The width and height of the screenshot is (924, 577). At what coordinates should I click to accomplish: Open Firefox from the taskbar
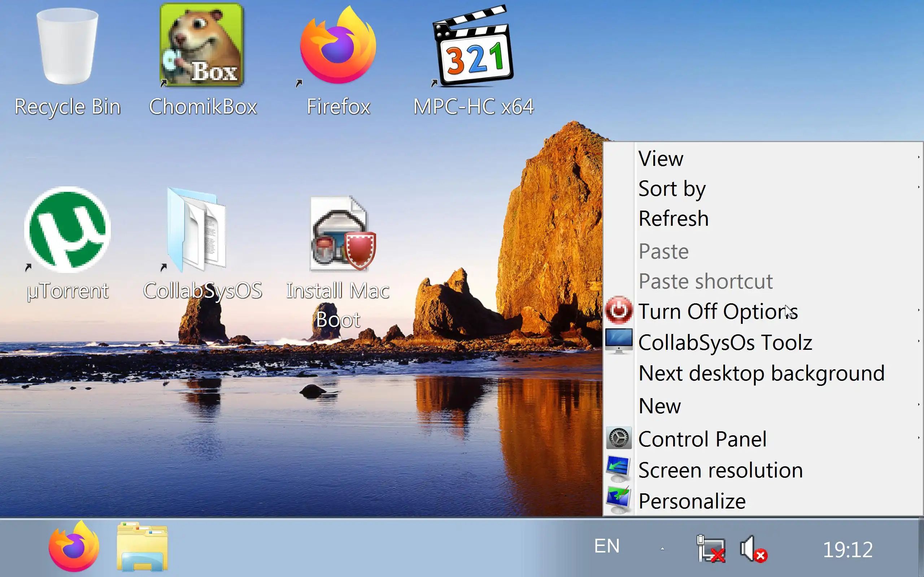pos(74,546)
